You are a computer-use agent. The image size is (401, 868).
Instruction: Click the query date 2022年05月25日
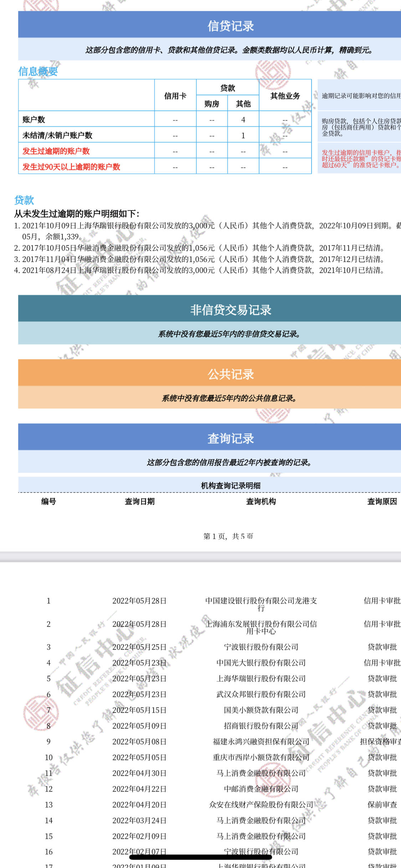tap(139, 647)
